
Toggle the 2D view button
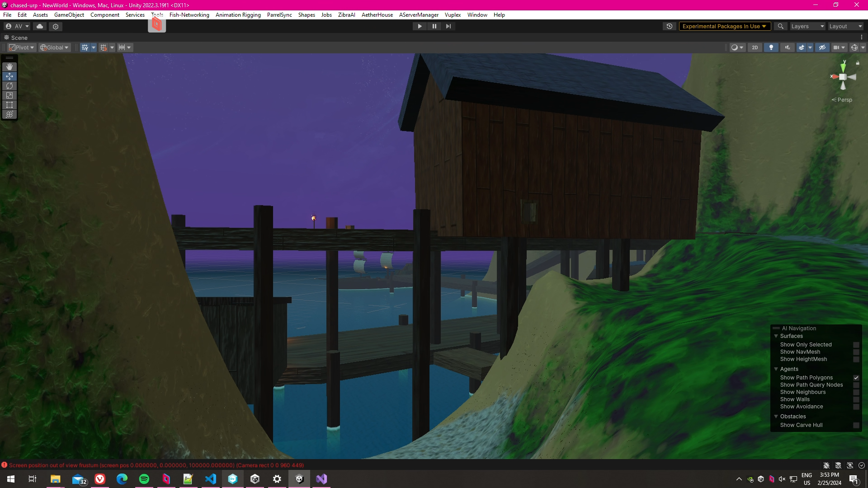point(755,47)
